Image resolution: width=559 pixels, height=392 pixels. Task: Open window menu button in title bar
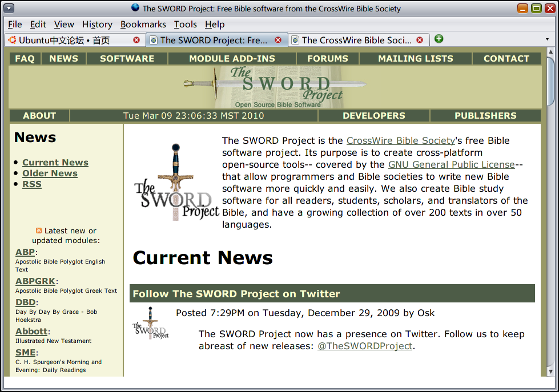click(x=9, y=8)
